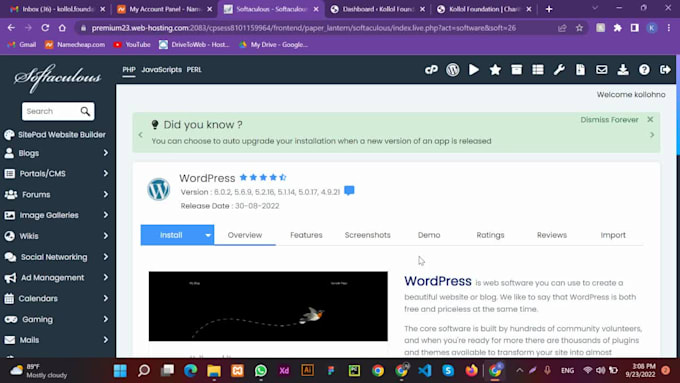Open the all installations box icon

pyautogui.click(x=516, y=70)
